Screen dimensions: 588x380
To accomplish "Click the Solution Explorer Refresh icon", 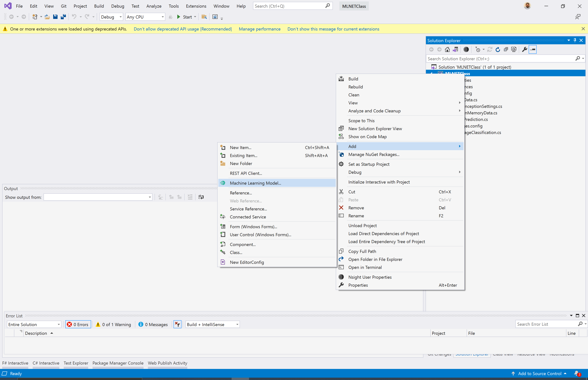I will (497, 49).
